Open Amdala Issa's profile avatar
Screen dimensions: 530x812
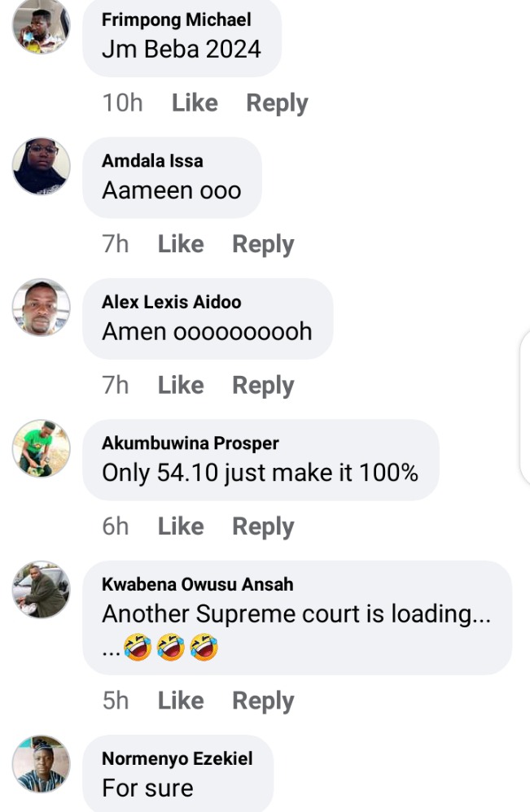[x=41, y=166]
